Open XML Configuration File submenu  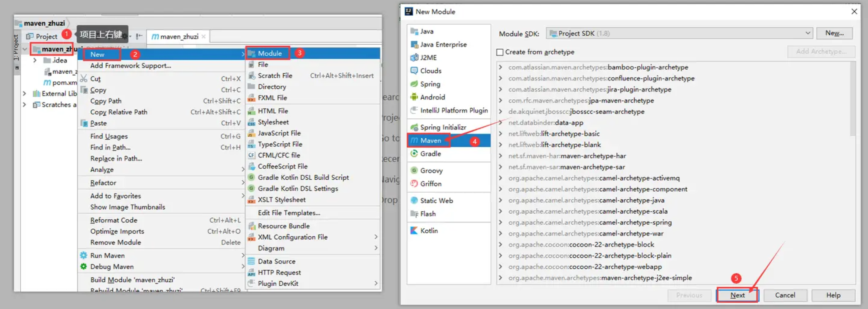pos(313,237)
